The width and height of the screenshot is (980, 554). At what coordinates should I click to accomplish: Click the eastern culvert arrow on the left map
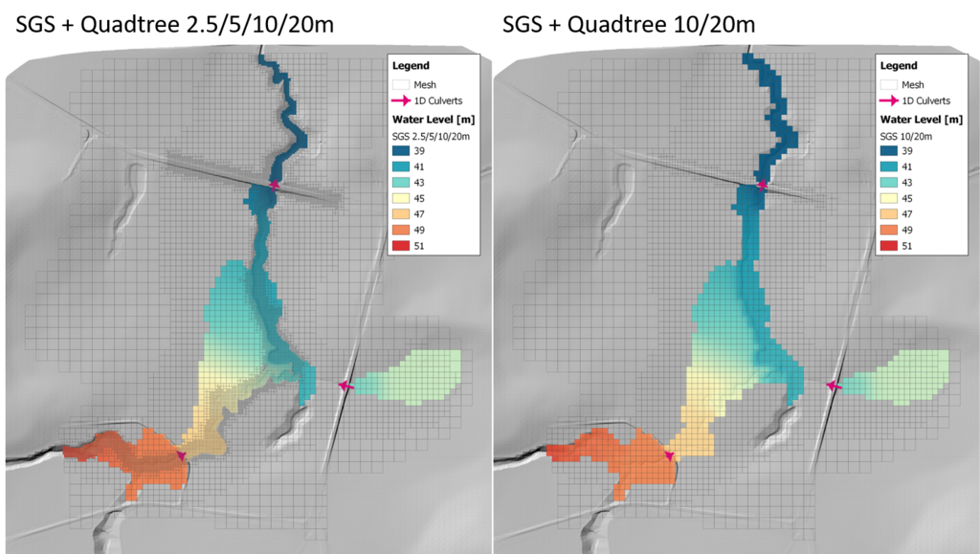coord(345,386)
